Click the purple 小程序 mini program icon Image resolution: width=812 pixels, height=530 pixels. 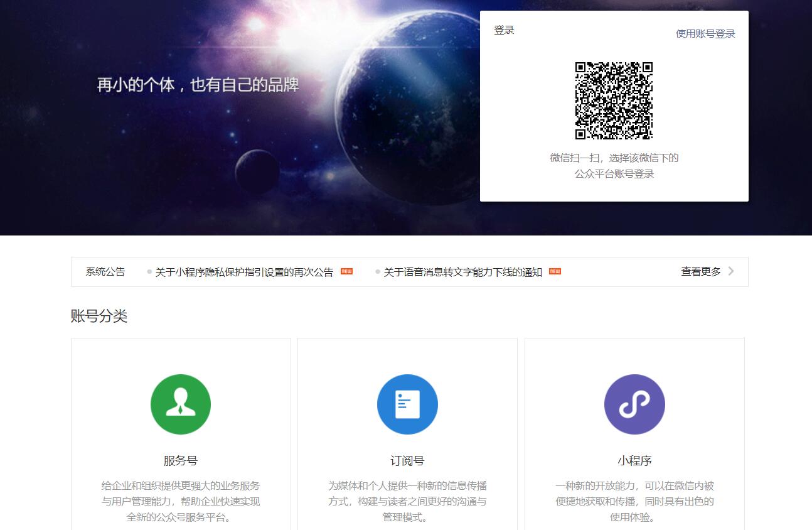[634, 404]
